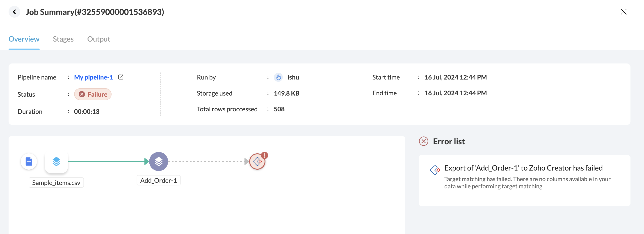Click the failed Zoho Creator export node
Viewport: 644px width, 234px height.
pyautogui.click(x=257, y=162)
